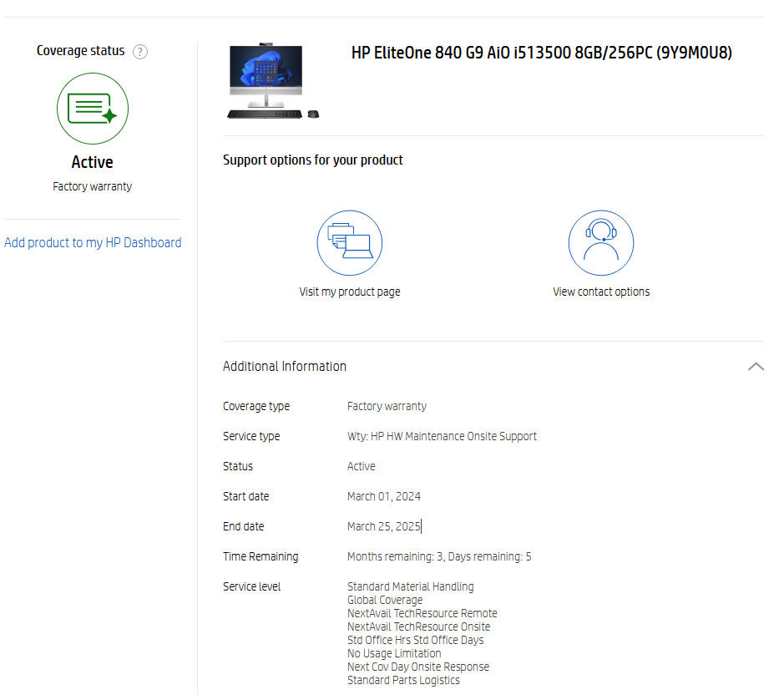Click the NextAvail TechResource Remote line
784x695 pixels.
pos(422,613)
